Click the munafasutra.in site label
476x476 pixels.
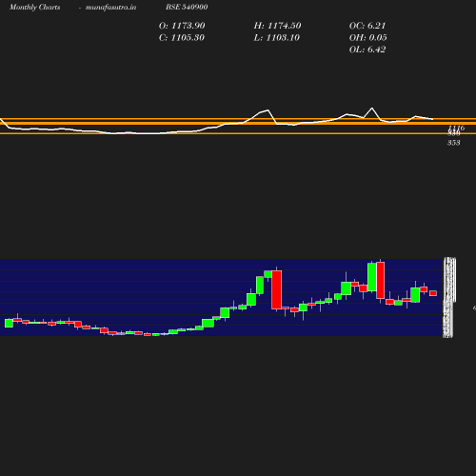(x=110, y=8)
